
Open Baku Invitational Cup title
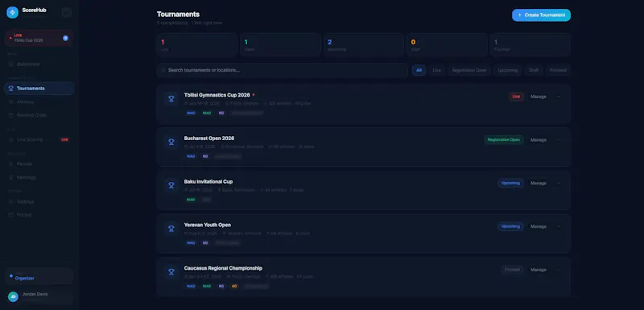click(208, 181)
